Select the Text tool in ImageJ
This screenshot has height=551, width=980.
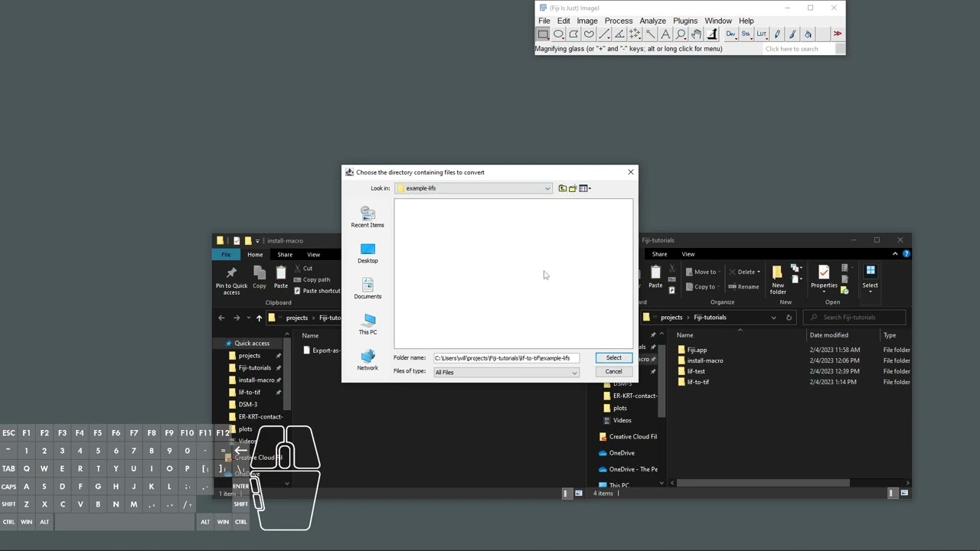tap(665, 34)
